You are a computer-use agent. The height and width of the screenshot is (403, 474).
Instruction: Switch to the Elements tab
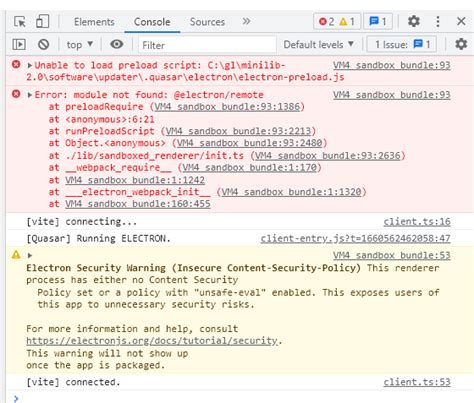click(94, 22)
